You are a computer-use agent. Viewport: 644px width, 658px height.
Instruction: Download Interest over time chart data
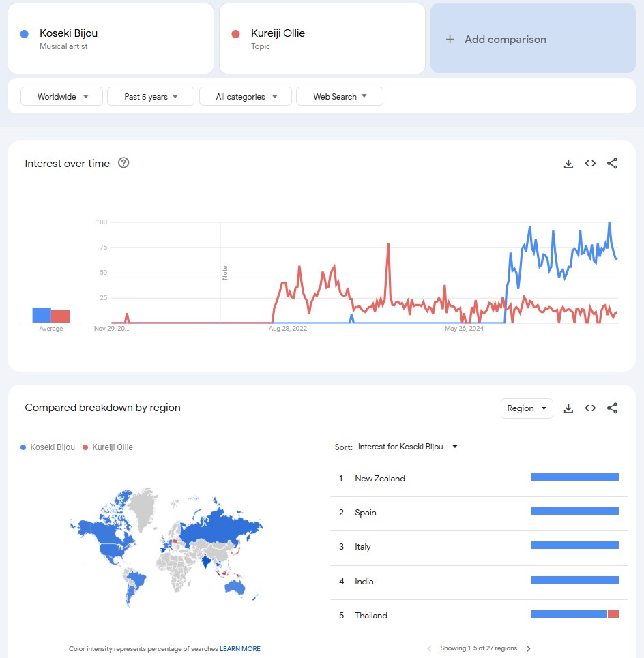568,164
